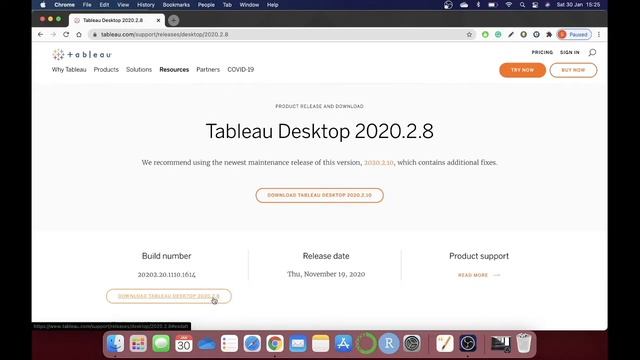Open the Partners navigation menu
The height and width of the screenshot is (360, 640).
point(208,70)
